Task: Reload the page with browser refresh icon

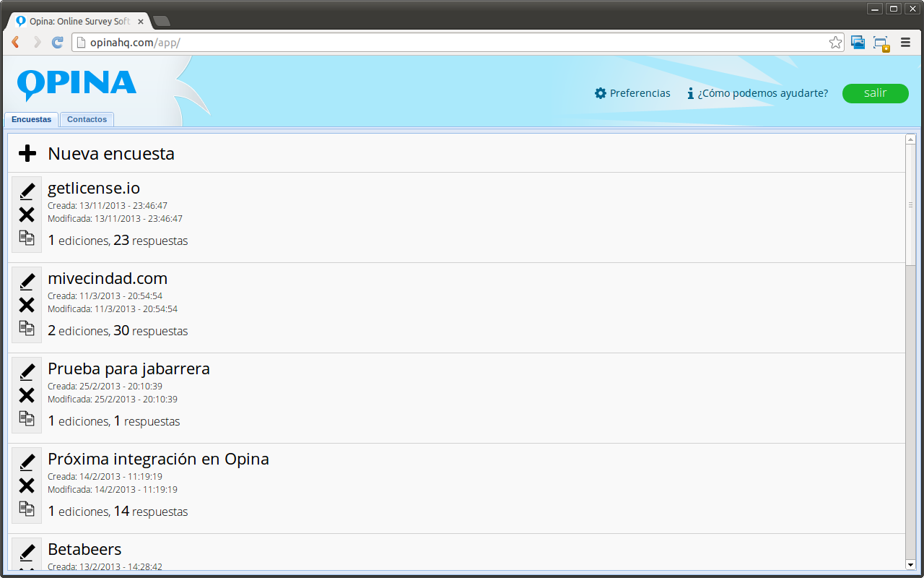Action: click(57, 42)
